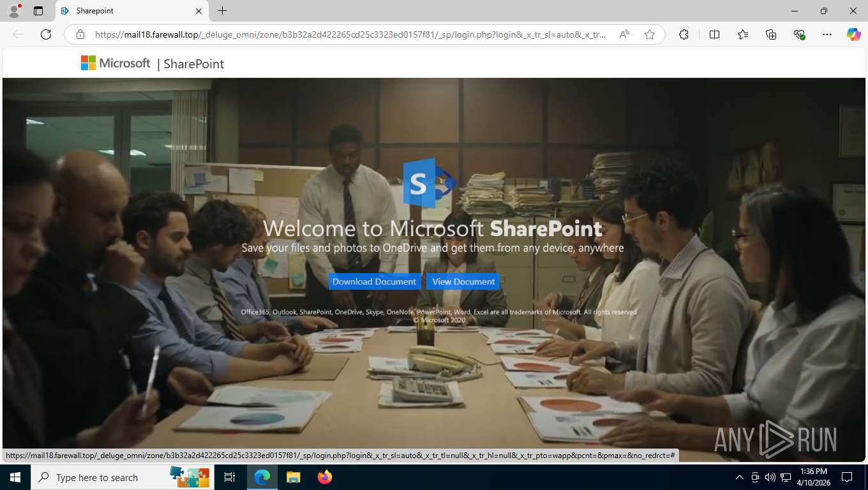Open the browser profile icon
Viewport: 868px width, 490px height.
point(14,11)
